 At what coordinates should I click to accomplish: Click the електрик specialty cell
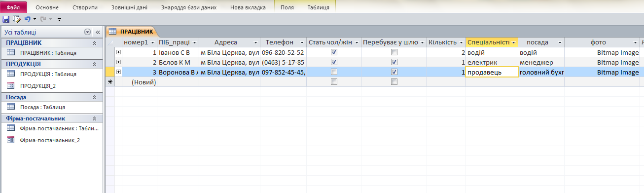tap(492, 62)
